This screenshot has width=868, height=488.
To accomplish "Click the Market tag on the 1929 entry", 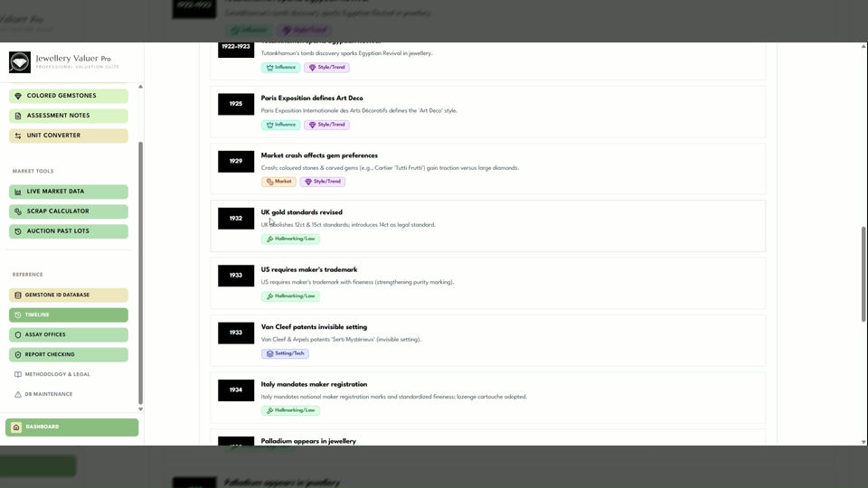I will tap(278, 182).
